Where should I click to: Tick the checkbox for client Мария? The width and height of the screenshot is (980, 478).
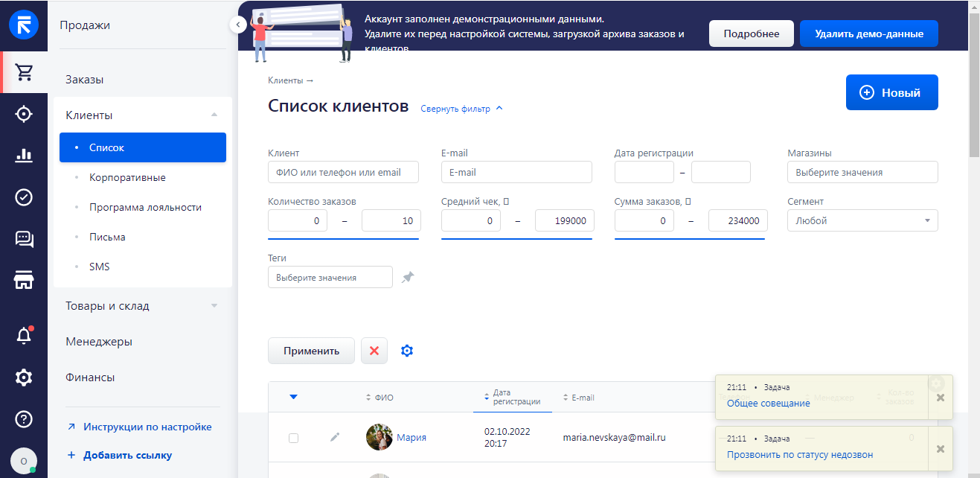293,438
